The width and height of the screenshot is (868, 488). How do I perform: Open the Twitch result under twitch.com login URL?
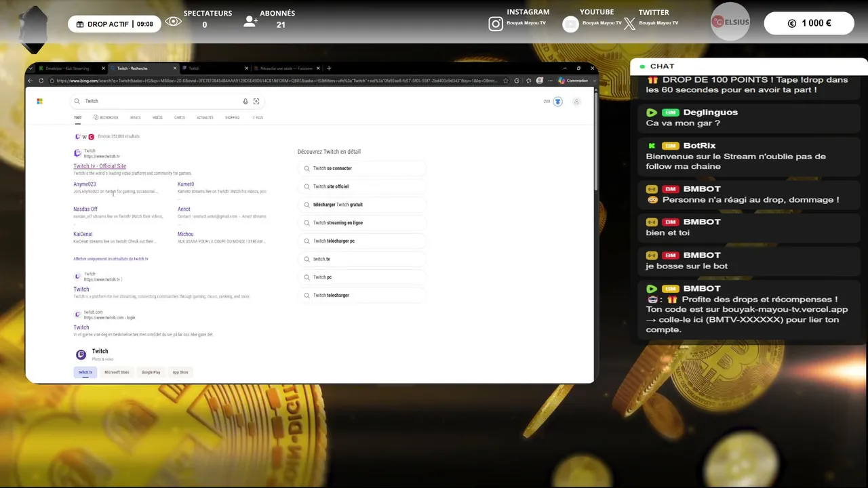pyautogui.click(x=81, y=328)
